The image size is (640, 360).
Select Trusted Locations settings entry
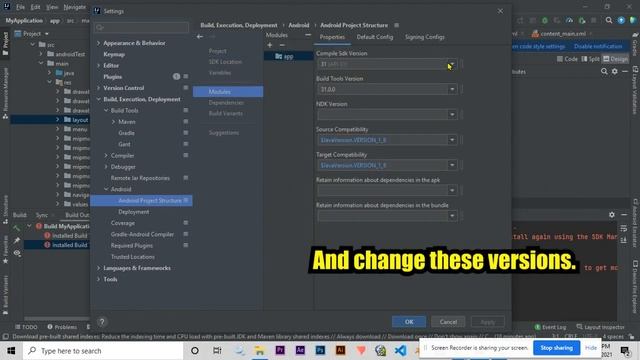(133, 257)
